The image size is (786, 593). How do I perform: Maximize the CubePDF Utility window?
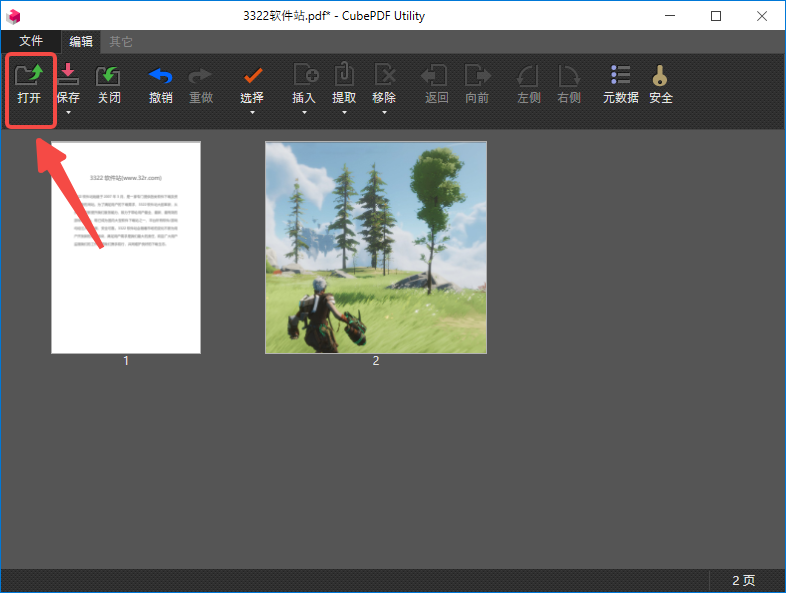pyautogui.click(x=716, y=16)
